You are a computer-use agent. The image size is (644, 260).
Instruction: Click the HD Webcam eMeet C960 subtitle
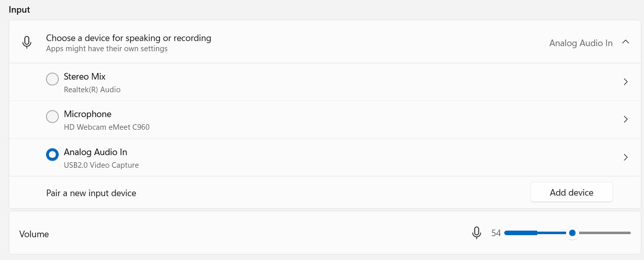click(x=107, y=127)
